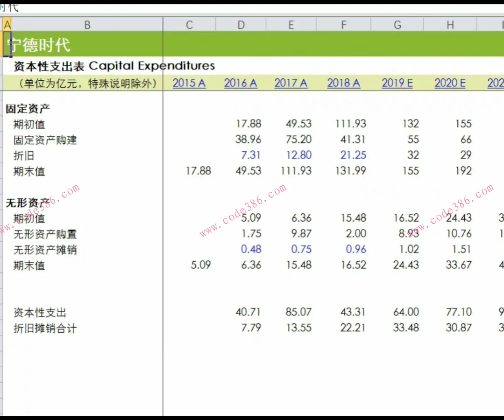Click the 2017 A year link
The height and width of the screenshot is (420, 504).
291,83
